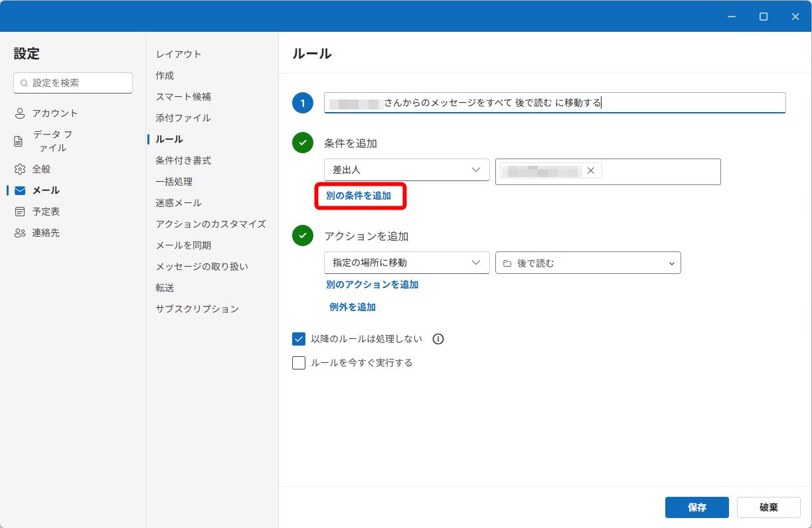Image resolution: width=812 pixels, height=528 pixels.
Task: Close the settings window
Action: click(795, 17)
